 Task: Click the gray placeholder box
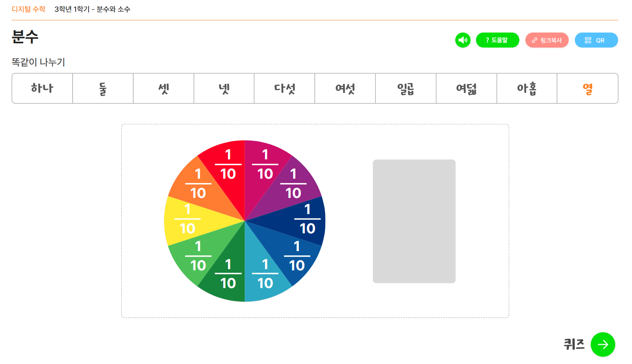pos(414,221)
